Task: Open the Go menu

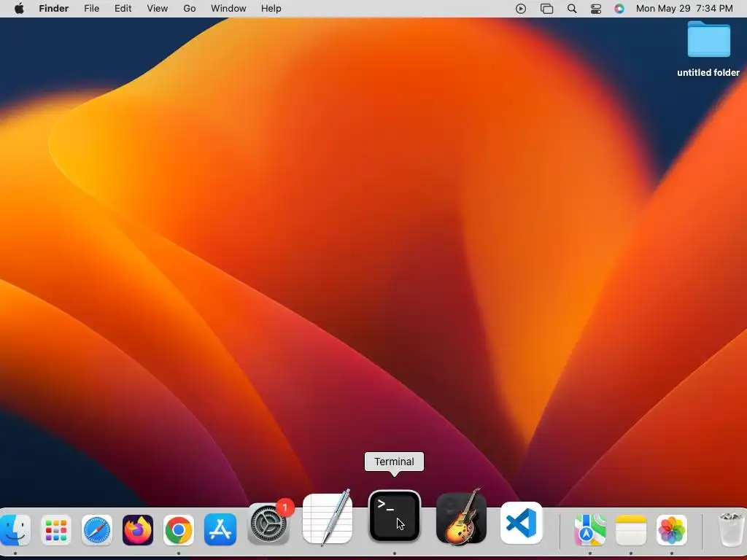Action: coord(190,9)
